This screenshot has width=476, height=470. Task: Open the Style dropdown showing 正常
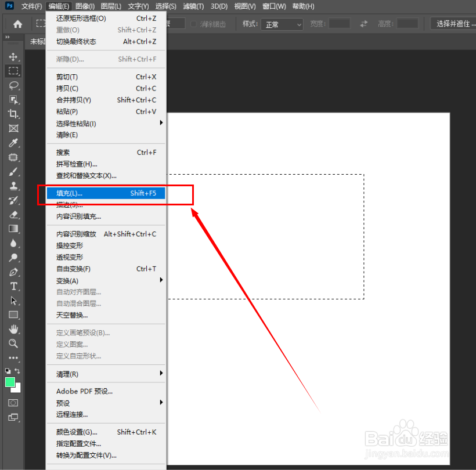point(282,24)
